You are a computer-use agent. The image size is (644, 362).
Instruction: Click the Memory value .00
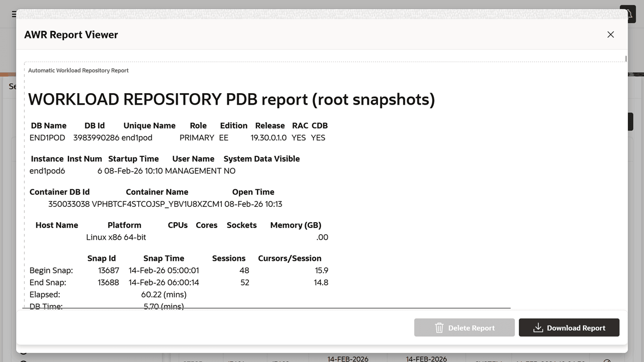[322, 237]
